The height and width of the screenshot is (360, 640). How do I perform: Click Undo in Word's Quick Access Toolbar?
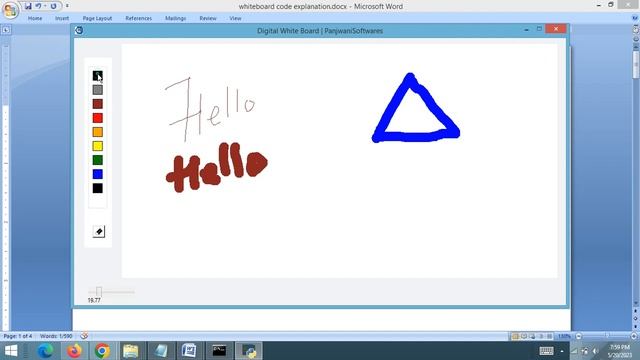coord(38,6)
